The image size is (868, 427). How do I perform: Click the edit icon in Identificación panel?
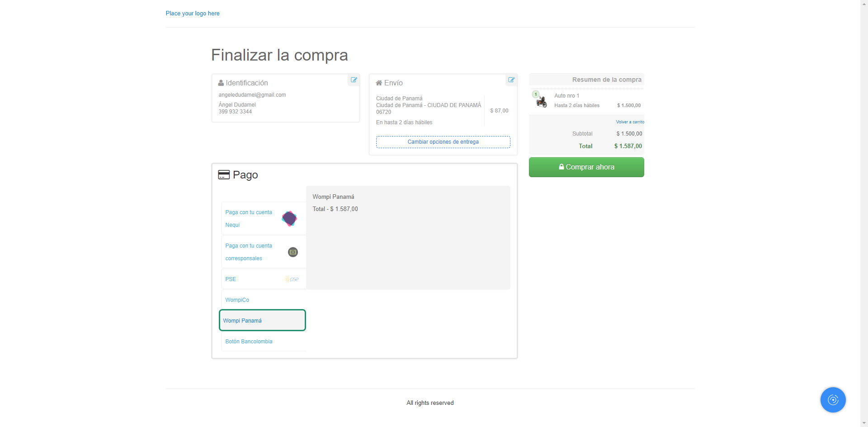354,80
